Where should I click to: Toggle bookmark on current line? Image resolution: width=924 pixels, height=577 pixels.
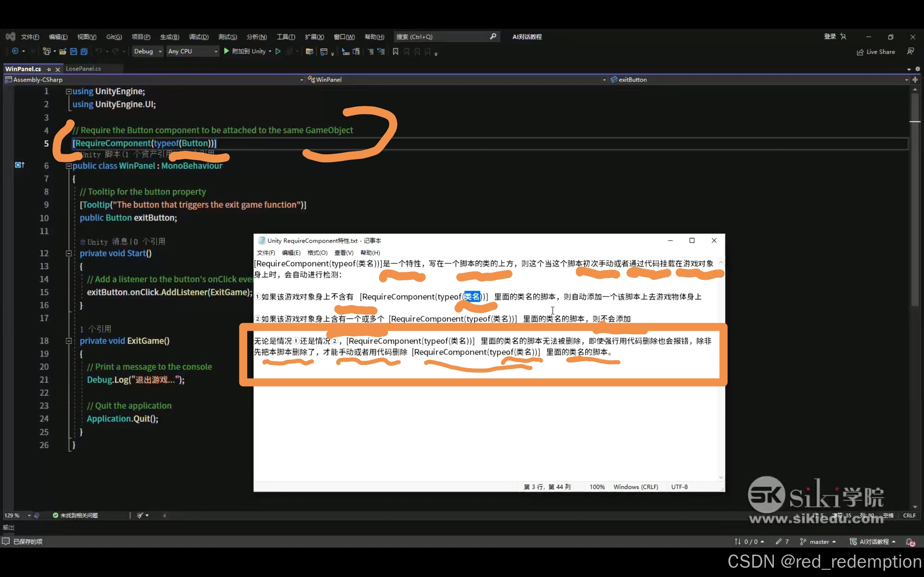396,52
